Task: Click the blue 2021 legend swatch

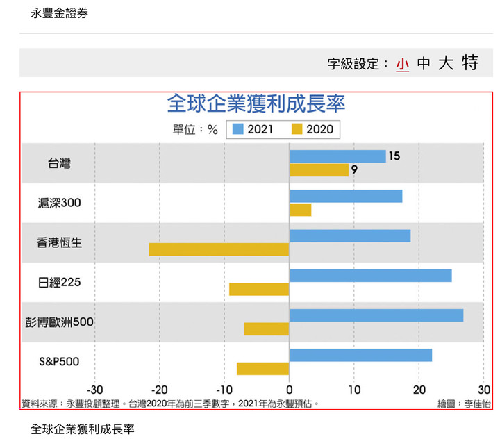Action: pyautogui.click(x=238, y=129)
